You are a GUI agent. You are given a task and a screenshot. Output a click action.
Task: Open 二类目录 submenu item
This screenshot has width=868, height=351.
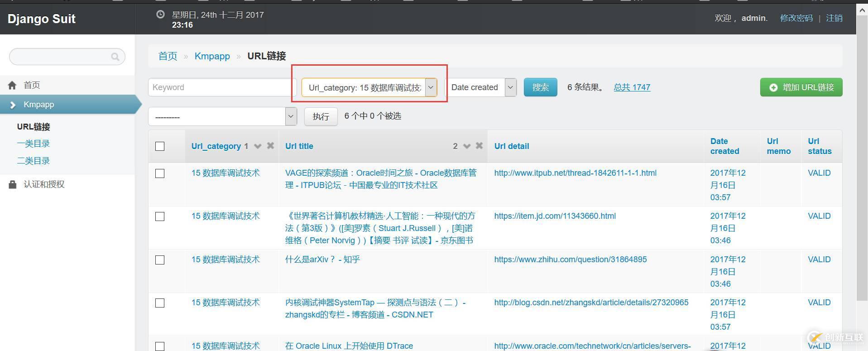33,161
